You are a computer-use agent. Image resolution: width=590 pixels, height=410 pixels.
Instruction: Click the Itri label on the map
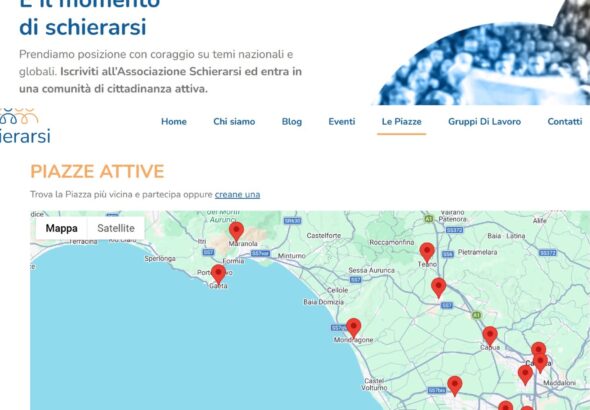point(202,241)
